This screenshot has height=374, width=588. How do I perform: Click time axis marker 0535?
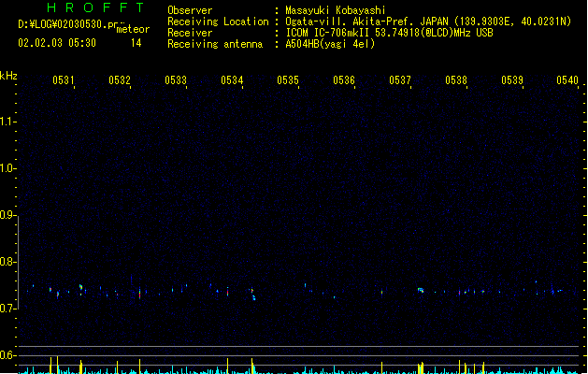288,80
